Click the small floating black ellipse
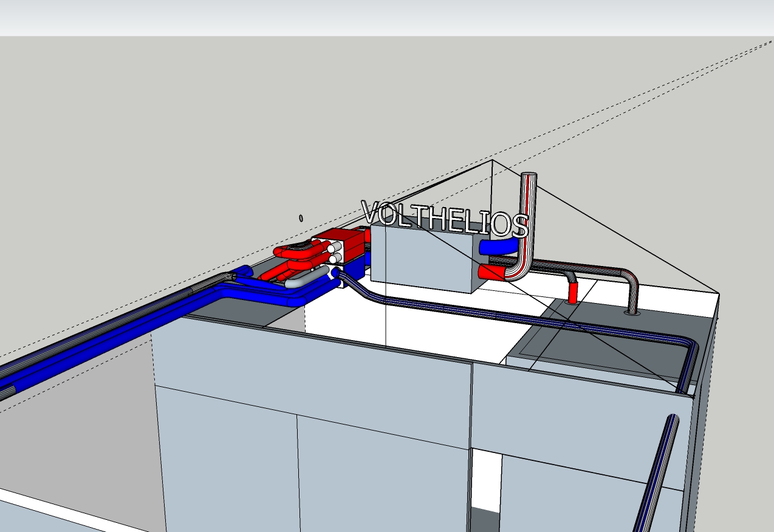774x532 pixels. pos(301,218)
